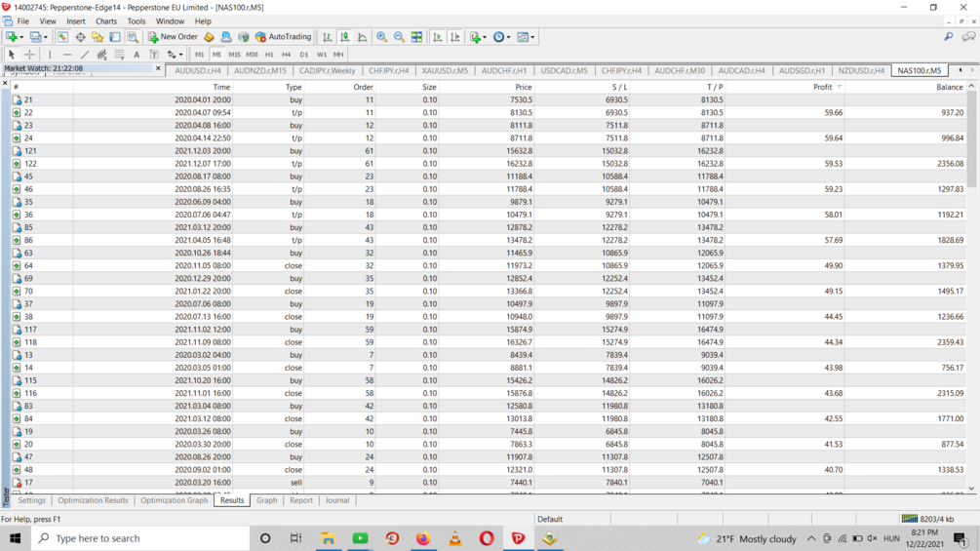
Task: Click the New Order button
Action: [x=173, y=37]
